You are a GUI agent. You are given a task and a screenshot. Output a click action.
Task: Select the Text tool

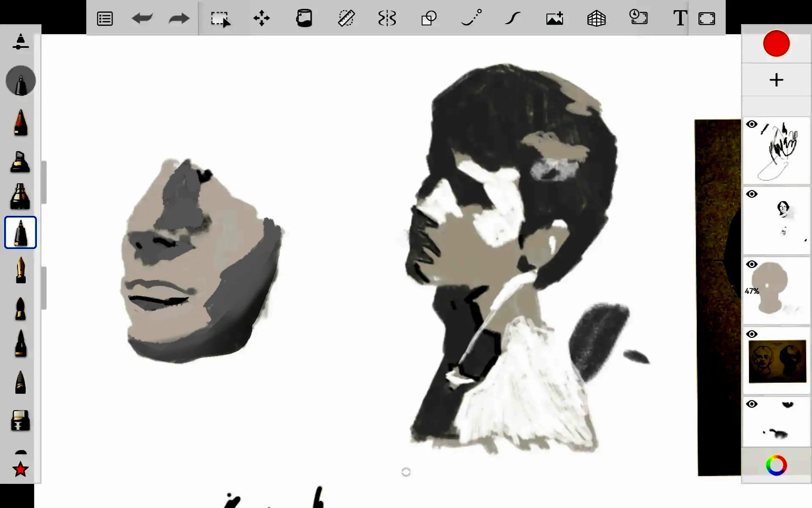coord(680,18)
